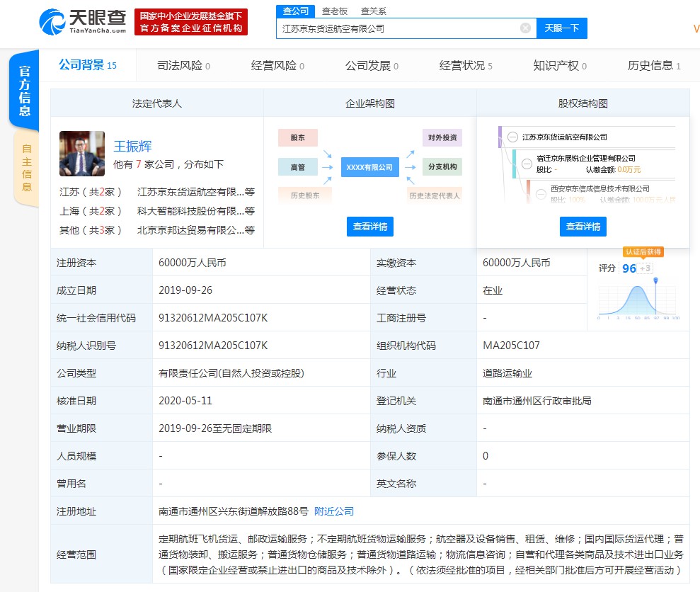View details under 企业架构图

point(370,227)
